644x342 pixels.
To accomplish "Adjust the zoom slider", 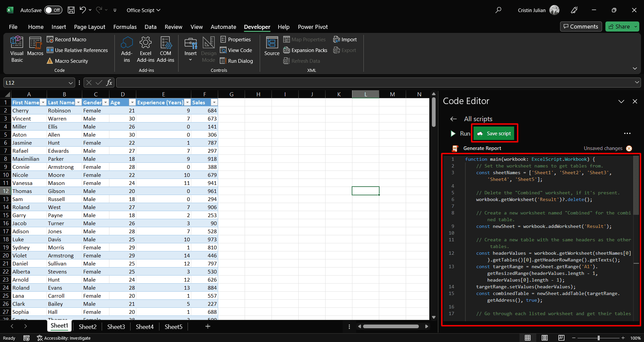I will 598,338.
